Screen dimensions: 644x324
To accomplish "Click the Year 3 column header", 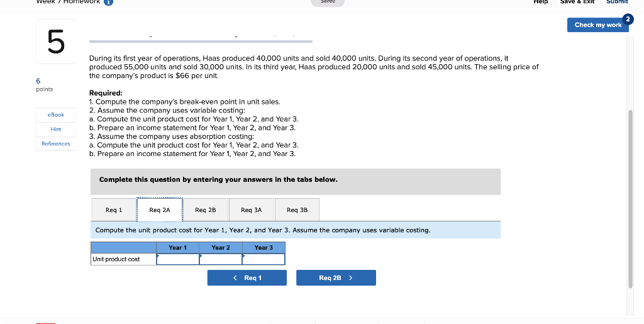I will click(x=264, y=248).
